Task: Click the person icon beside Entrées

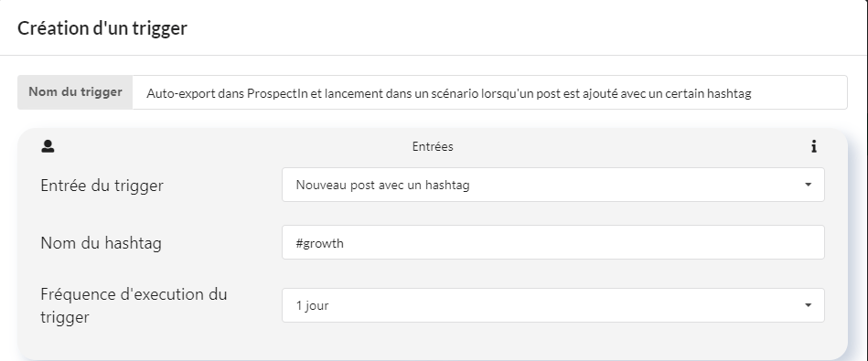Action: pyautogui.click(x=48, y=146)
